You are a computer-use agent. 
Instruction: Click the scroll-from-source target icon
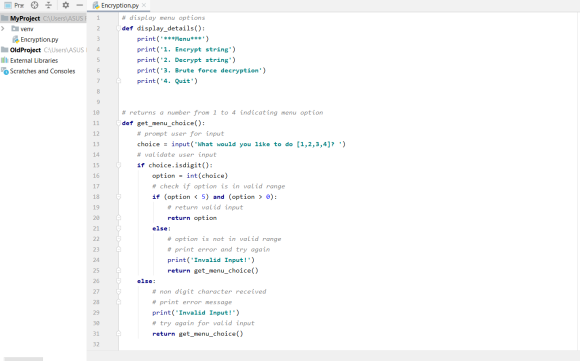pyautogui.click(x=34, y=5)
